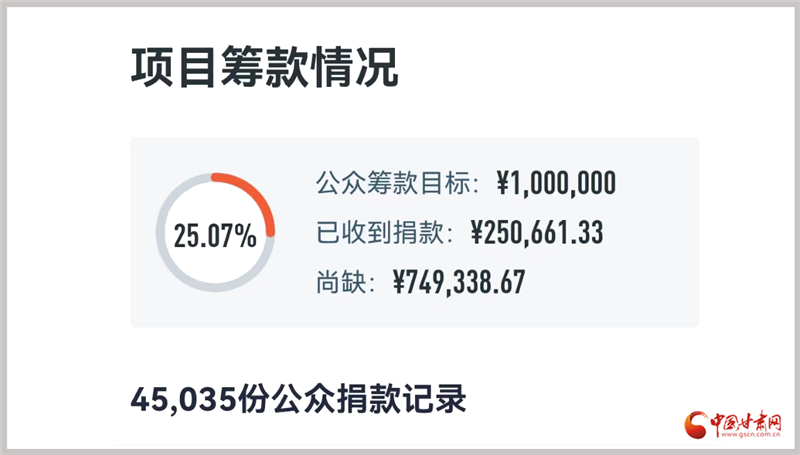Click the 中国甘肃网 calligraphy text

(x=746, y=421)
